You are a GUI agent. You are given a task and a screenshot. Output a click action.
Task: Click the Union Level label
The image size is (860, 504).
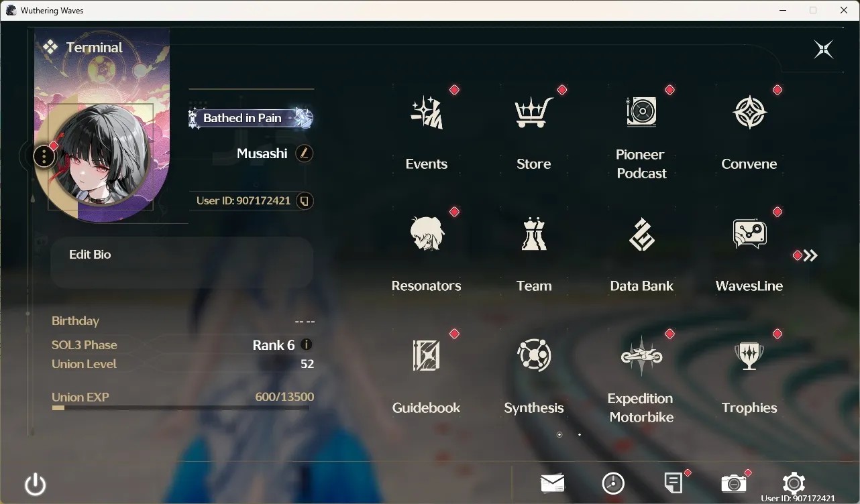coord(85,364)
